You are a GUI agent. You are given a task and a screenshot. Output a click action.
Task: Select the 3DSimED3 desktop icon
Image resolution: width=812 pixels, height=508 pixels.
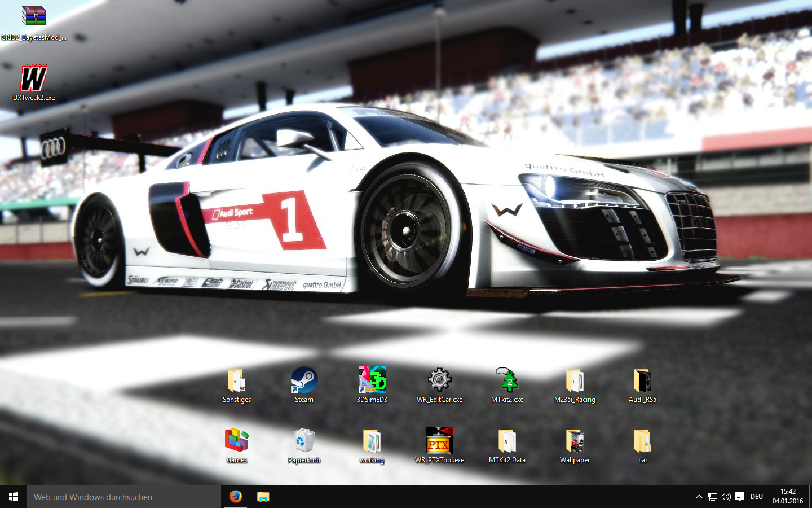[x=372, y=380]
